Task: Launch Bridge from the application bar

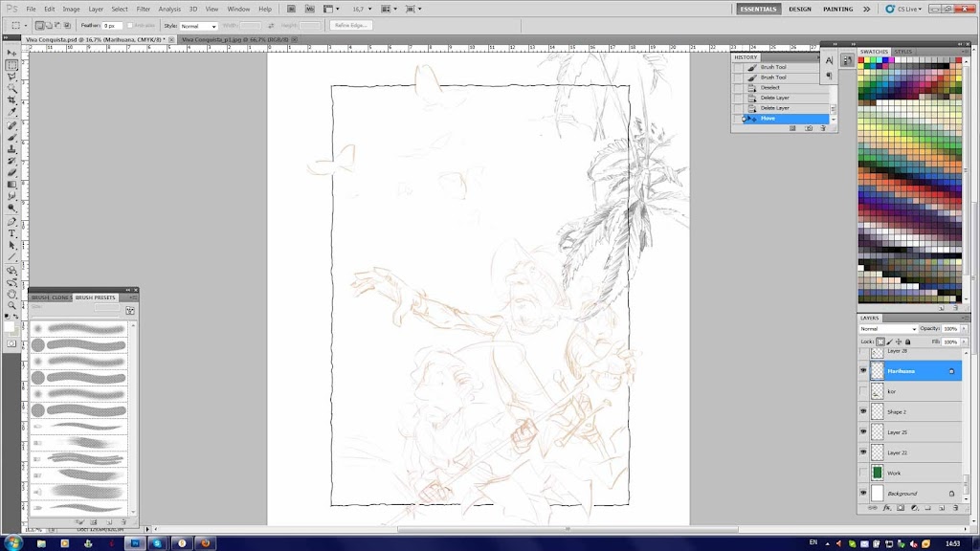Action: tap(291, 9)
